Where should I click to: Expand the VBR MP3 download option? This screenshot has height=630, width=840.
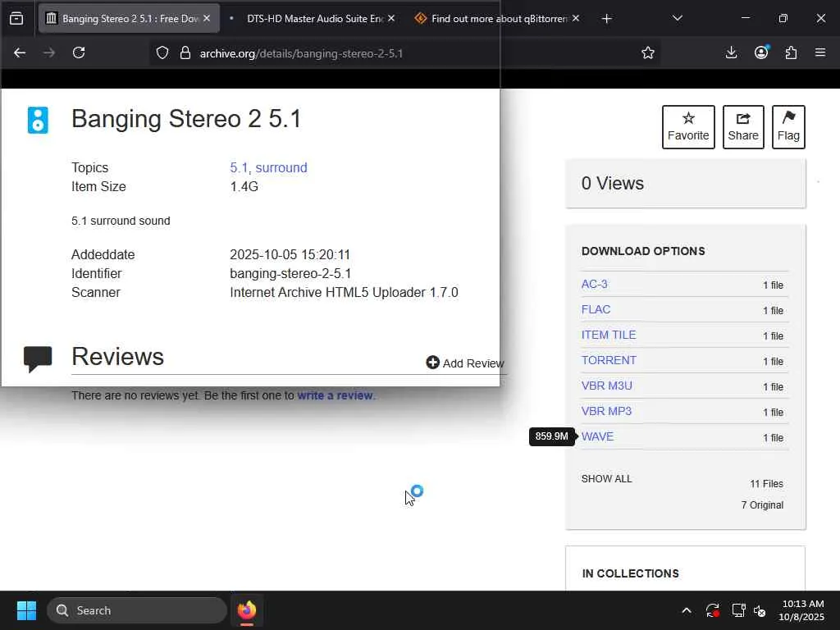coord(606,411)
